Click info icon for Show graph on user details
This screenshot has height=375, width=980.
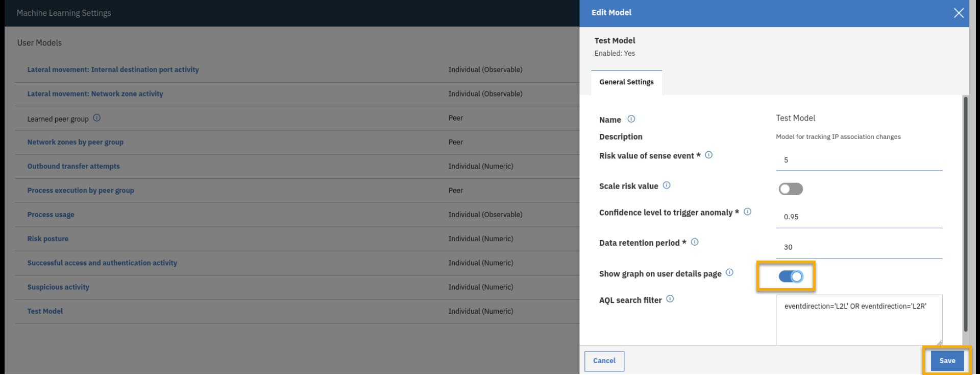tap(729, 273)
